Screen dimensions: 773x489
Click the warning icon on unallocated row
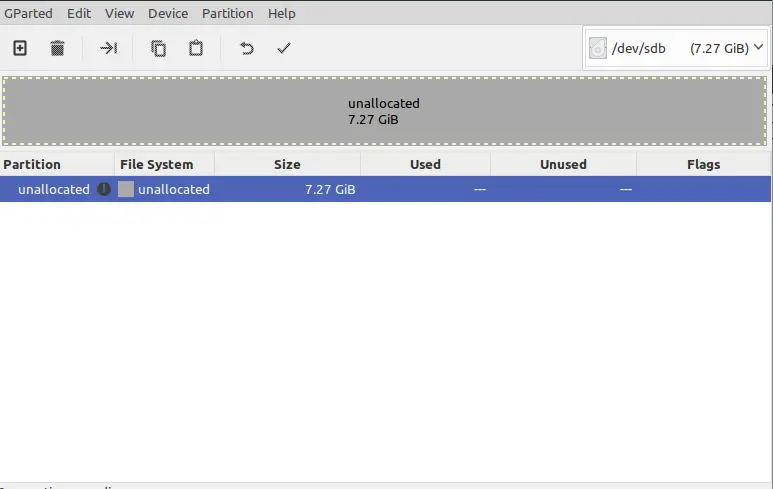104,189
